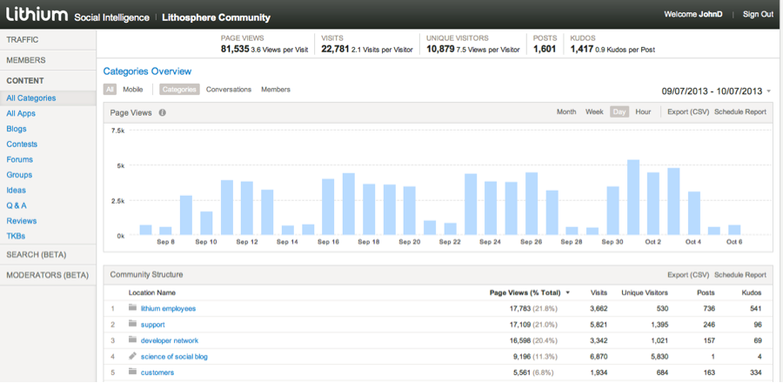The width and height of the screenshot is (783, 383).
Task: Open Contests in sidebar
Action: [22, 144]
